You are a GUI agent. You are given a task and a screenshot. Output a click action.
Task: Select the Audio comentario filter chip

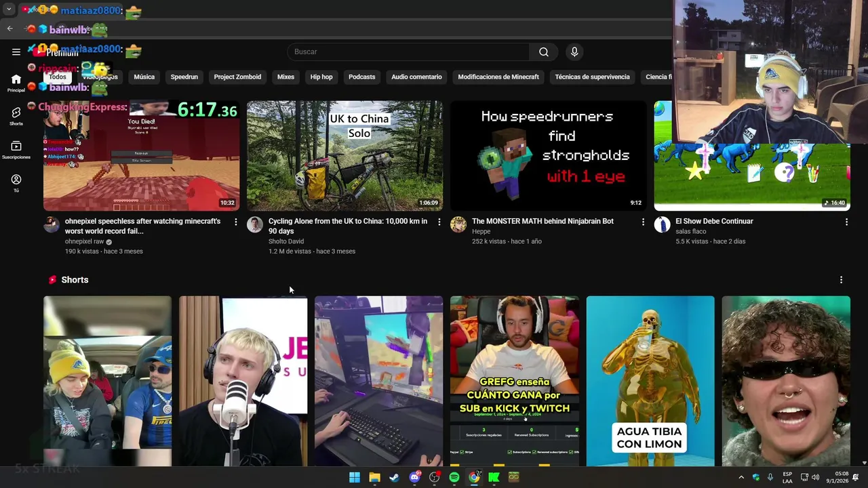[416, 77]
